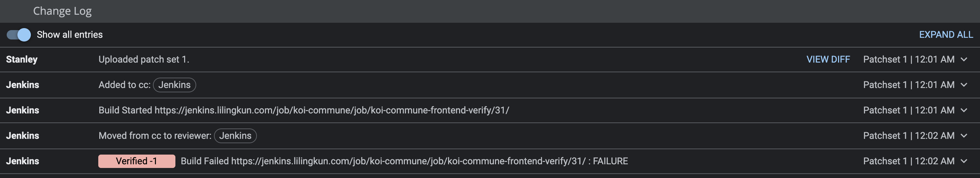Toggle the Show all entries switch
Screen dimensions: 980x178
click(x=19, y=34)
